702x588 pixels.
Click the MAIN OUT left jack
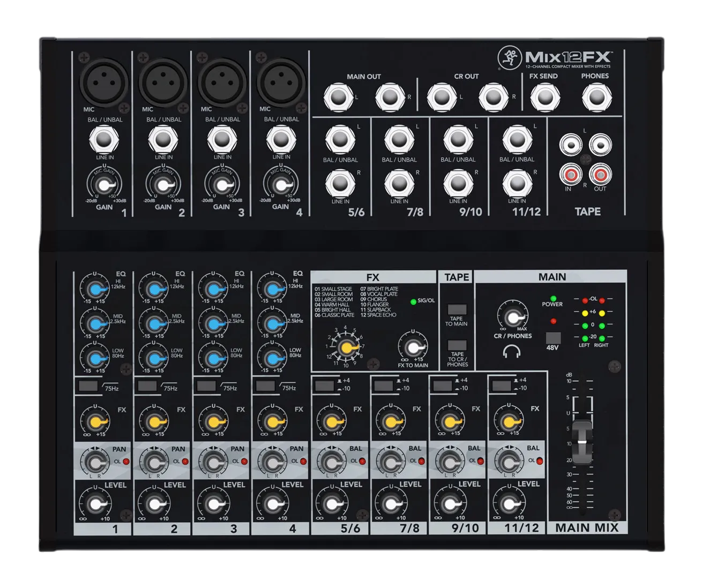click(x=338, y=97)
